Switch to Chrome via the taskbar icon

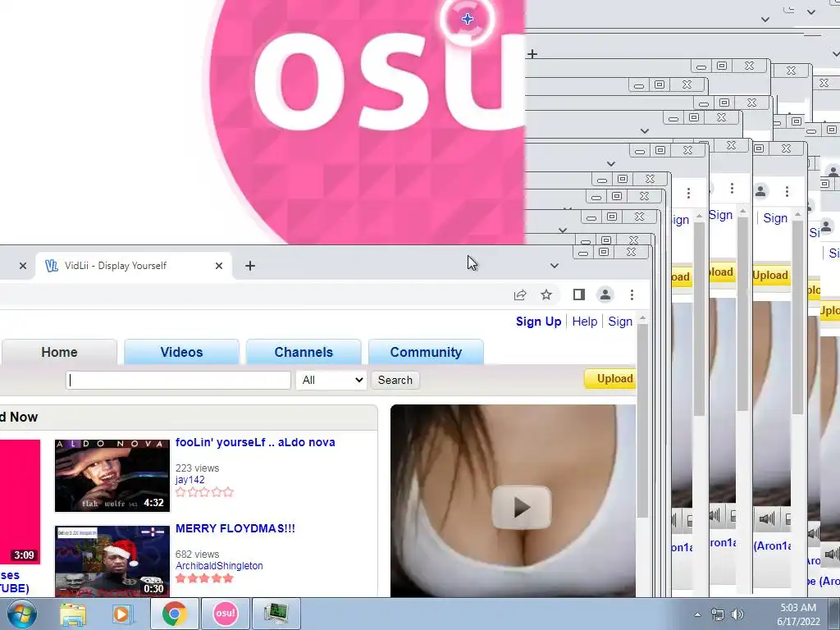174,614
